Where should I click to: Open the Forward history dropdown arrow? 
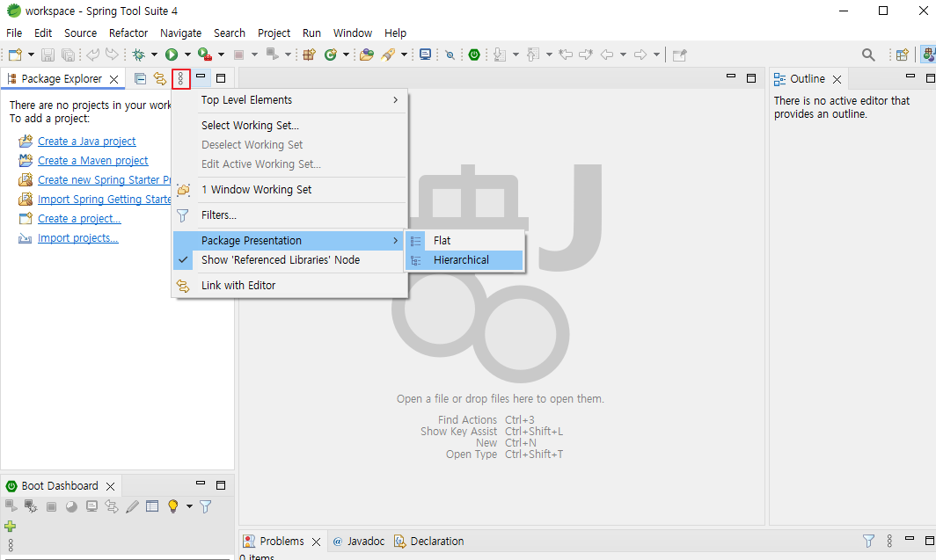(656, 55)
